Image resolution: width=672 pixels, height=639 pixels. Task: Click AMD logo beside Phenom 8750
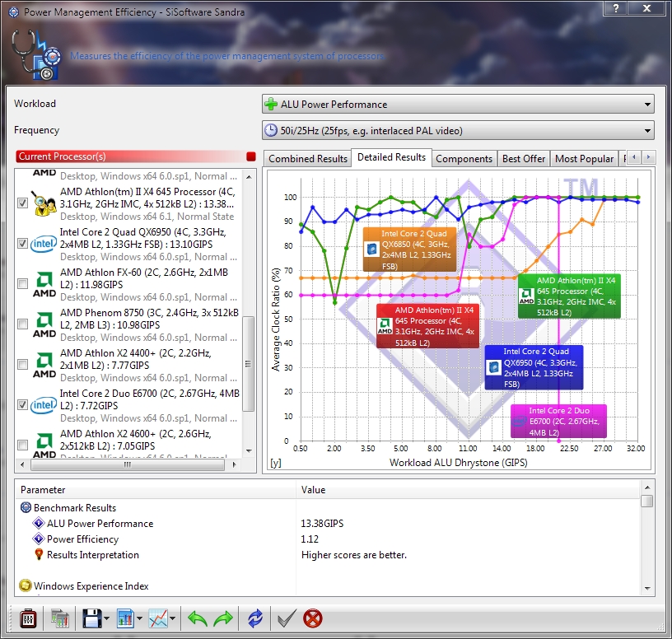(x=44, y=325)
